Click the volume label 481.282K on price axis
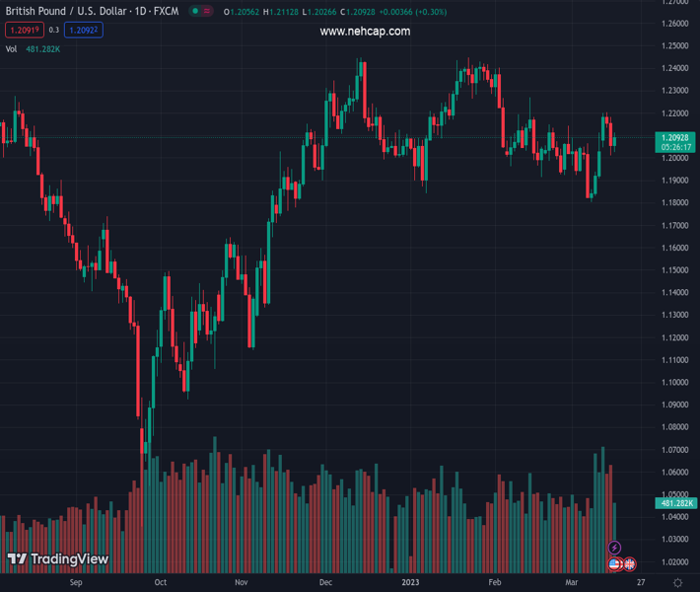 pyautogui.click(x=675, y=503)
